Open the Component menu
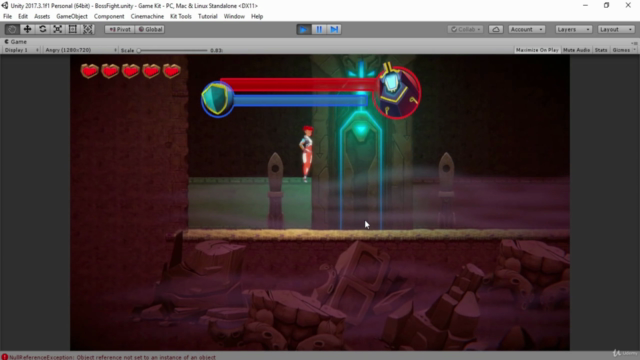Screen dimensions: 640x360 click(109, 16)
